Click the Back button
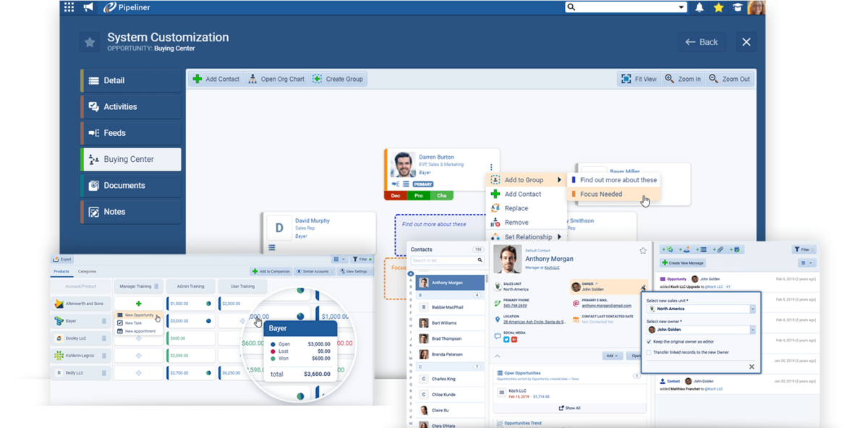This screenshot has height=428, width=868. (701, 41)
